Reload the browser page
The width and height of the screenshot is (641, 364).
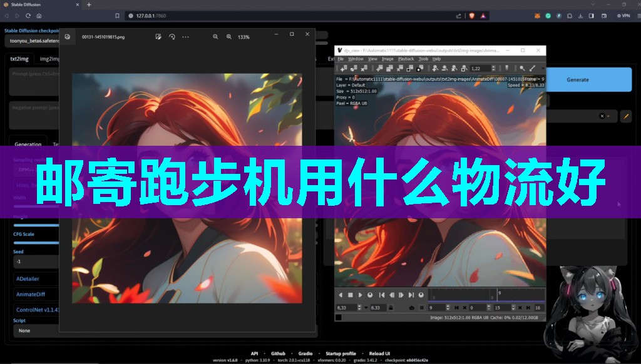pos(28,16)
